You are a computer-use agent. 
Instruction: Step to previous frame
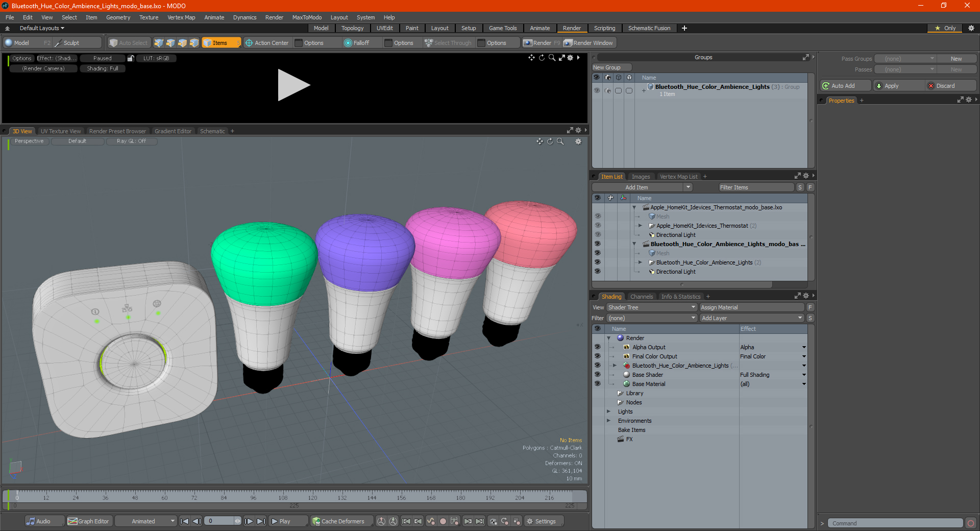(x=197, y=521)
